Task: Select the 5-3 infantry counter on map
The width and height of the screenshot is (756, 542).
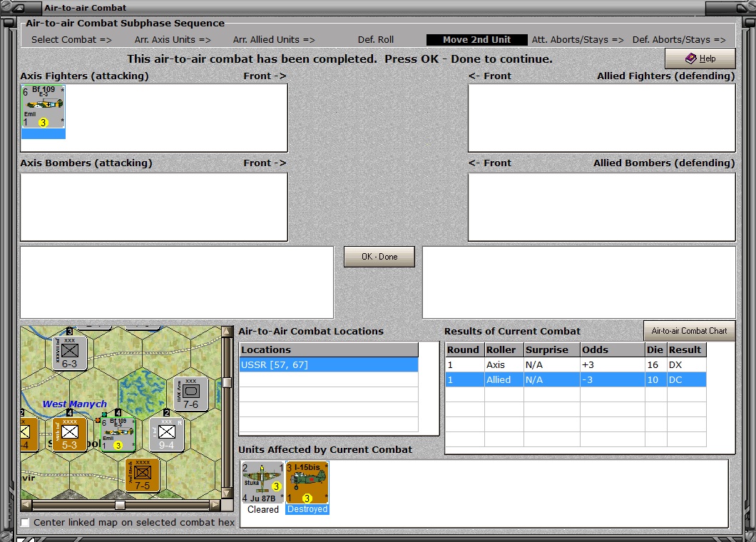Action: tap(70, 434)
